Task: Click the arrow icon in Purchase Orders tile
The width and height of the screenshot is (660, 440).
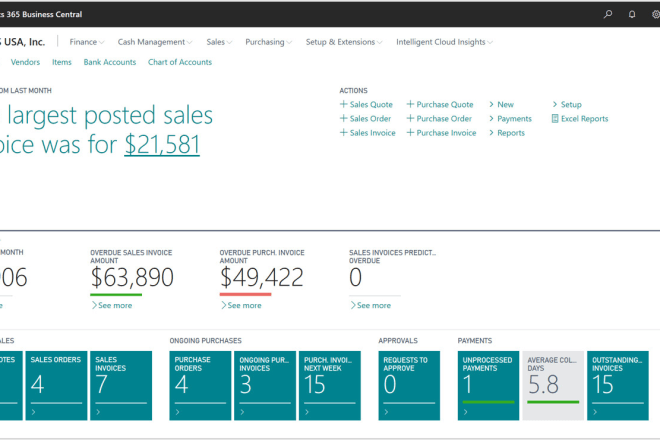Action: (x=178, y=412)
